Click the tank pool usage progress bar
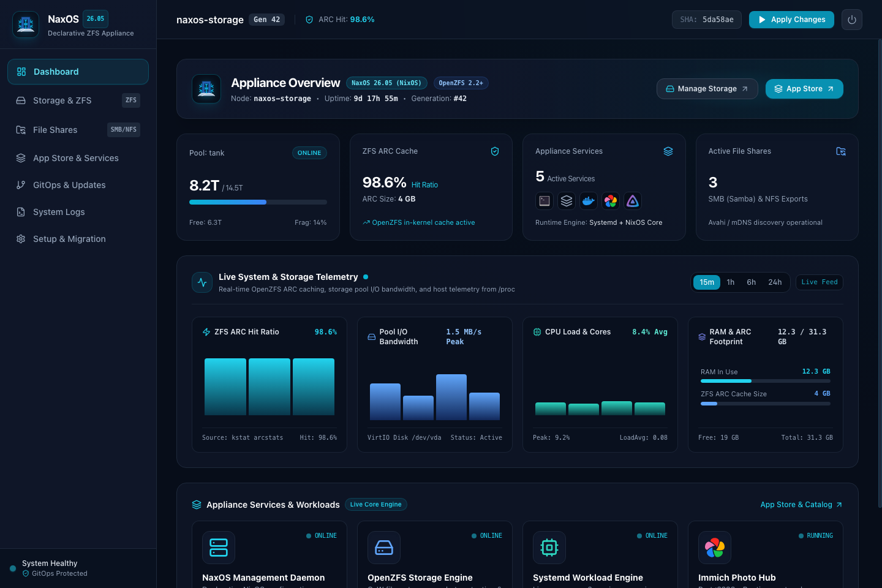882x588 pixels. click(x=258, y=202)
